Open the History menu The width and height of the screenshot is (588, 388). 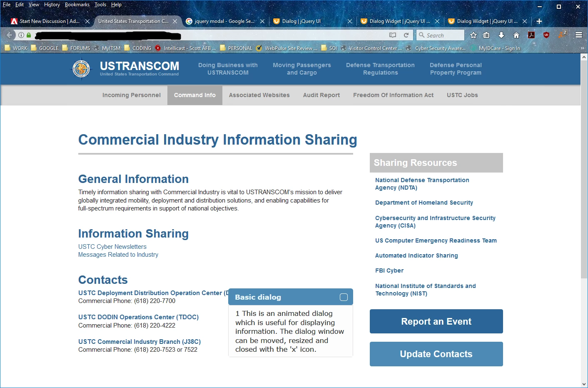point(52,5)
